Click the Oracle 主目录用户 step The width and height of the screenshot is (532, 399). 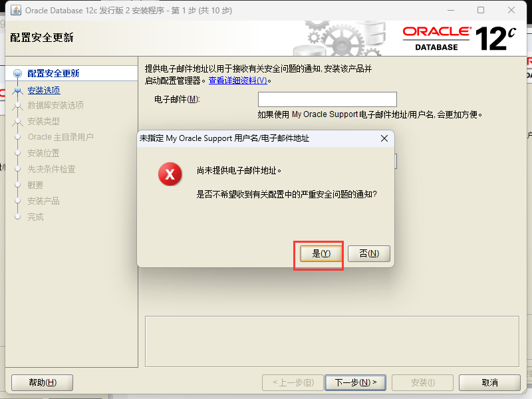click(x=61, y=137)
